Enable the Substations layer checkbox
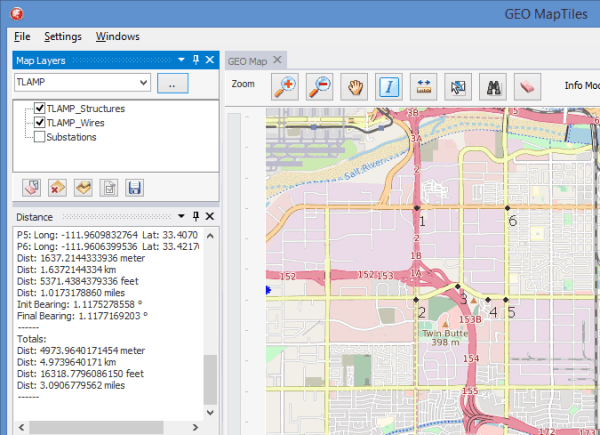Screen dimensions: 600x435 click(40, 137)
